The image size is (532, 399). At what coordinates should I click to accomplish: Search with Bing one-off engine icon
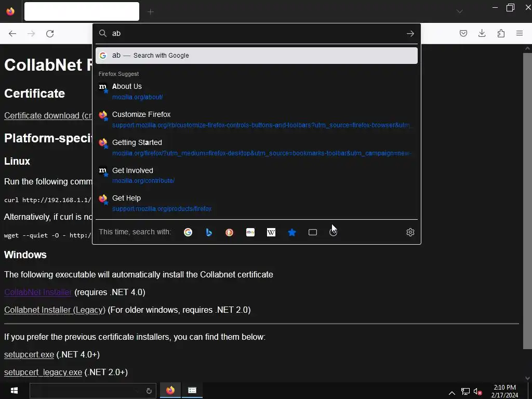[209, 232]
